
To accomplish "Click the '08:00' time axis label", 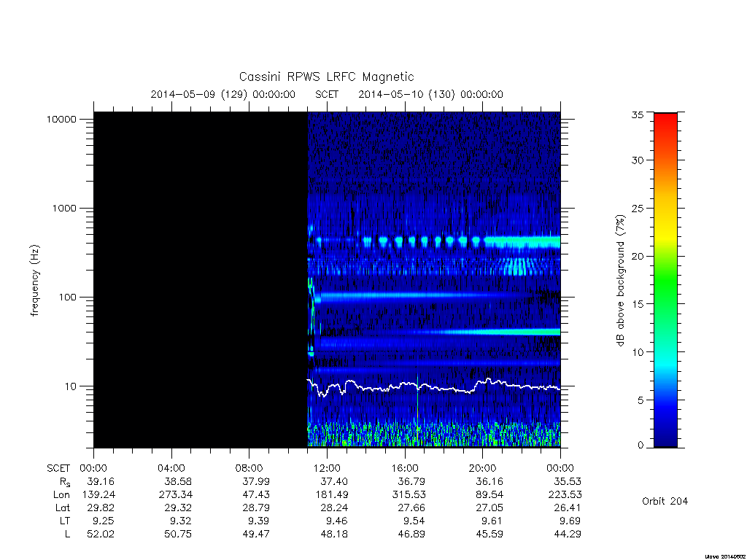I will (x=249, y=468).
